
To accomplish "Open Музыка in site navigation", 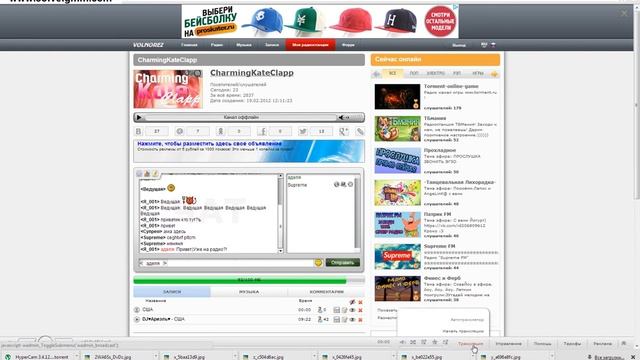I will tap(244, 45).
